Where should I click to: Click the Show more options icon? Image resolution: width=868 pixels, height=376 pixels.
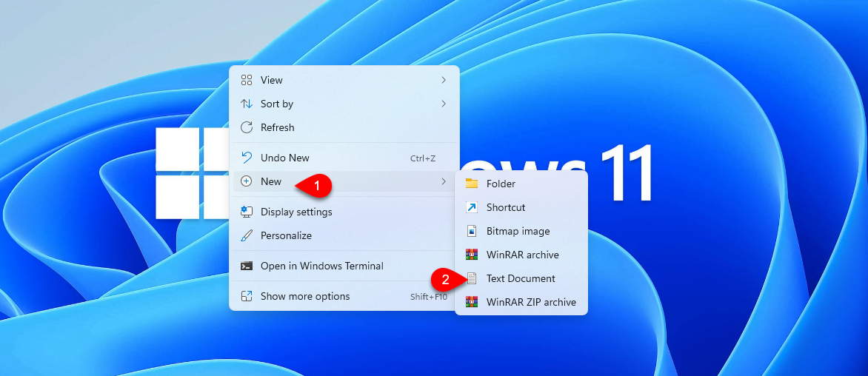click(x=247, y=296)
